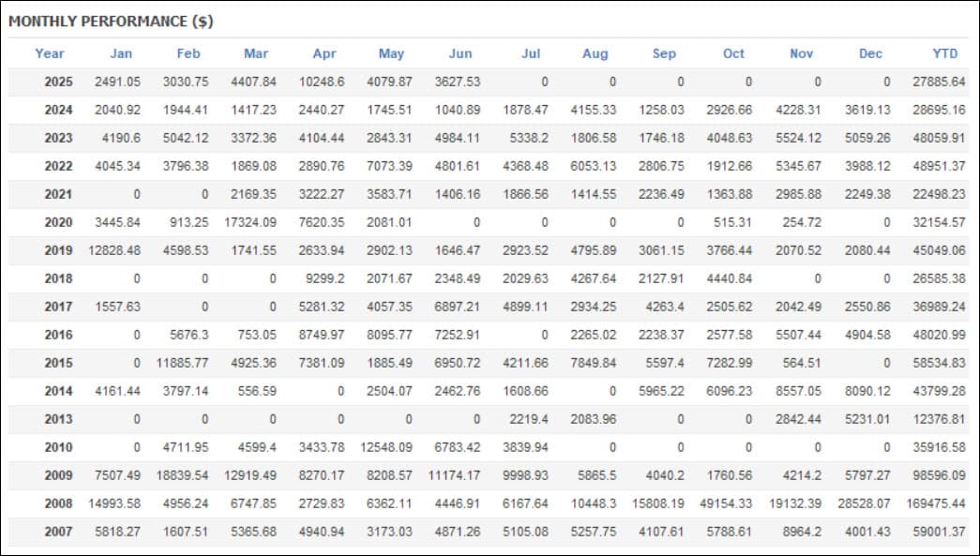This screenshot has height=556, width=980.
Task: Select the Feb column header
Action: [x=188, y=53]
